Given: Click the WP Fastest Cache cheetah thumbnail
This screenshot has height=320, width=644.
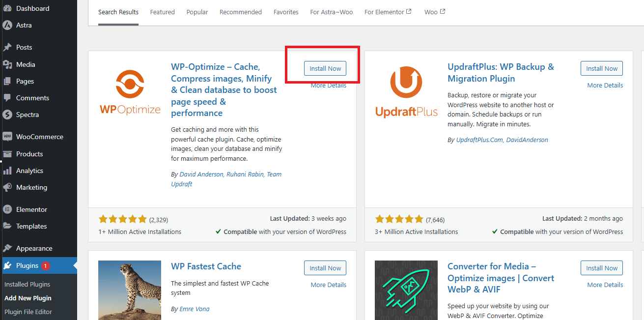Looking at the screenshot, I should (x=130, y=291).
